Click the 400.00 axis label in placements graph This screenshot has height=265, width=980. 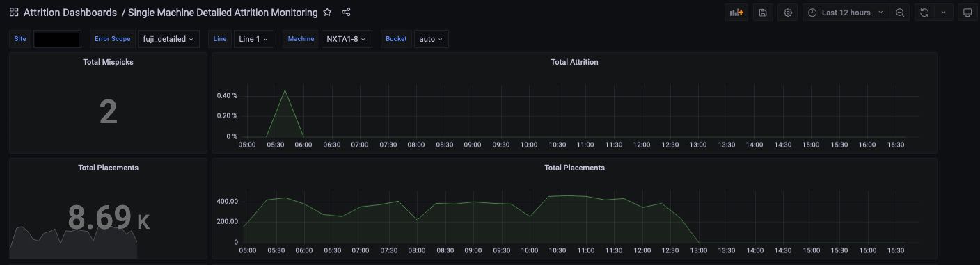click(x=227, y=201)
